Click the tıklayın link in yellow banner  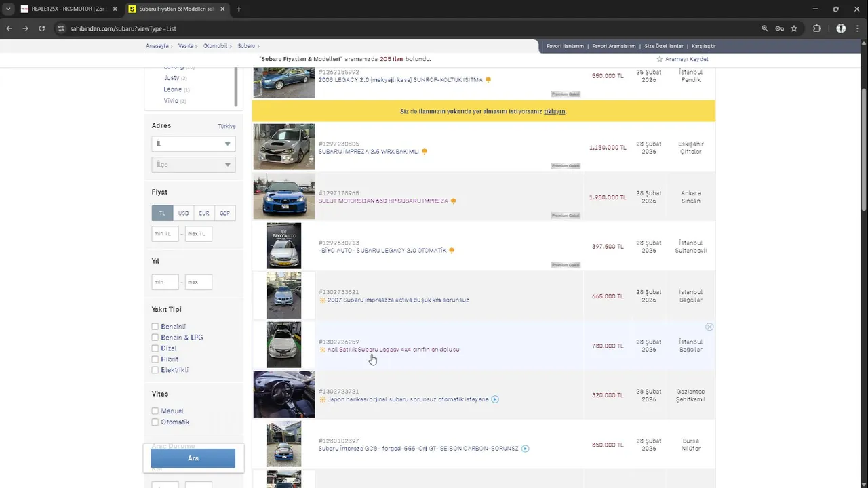[554, 111]
